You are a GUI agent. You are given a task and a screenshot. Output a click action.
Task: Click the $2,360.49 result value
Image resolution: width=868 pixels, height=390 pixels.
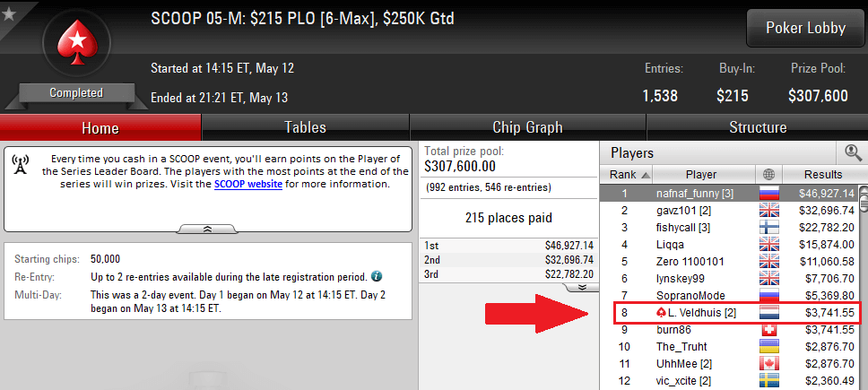coord(829,381)
